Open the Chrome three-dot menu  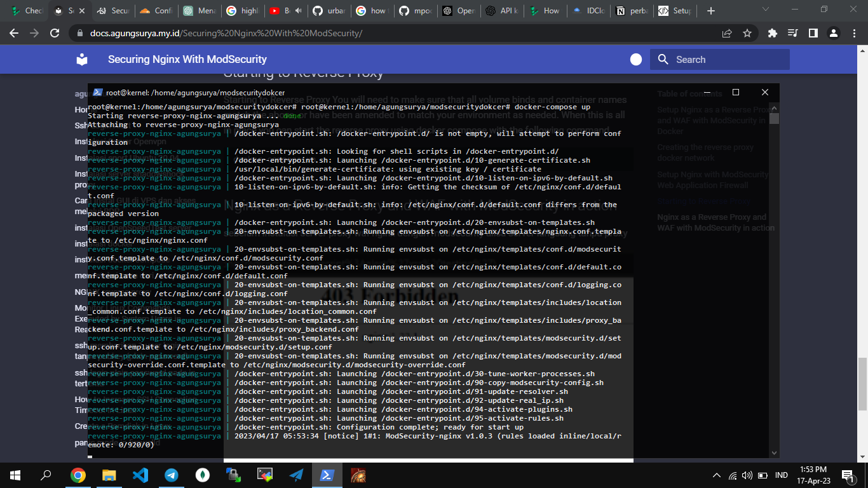(853, 33)
